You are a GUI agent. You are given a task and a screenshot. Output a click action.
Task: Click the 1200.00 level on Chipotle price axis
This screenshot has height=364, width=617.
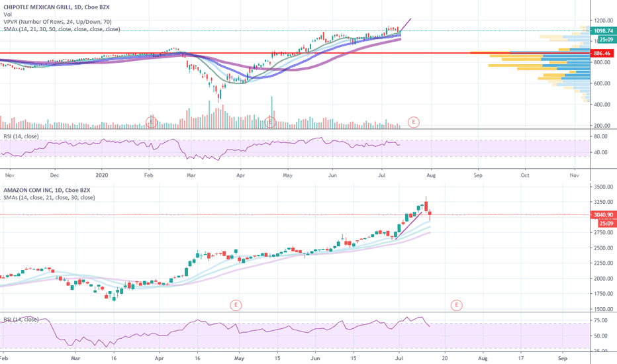[604, 21]
